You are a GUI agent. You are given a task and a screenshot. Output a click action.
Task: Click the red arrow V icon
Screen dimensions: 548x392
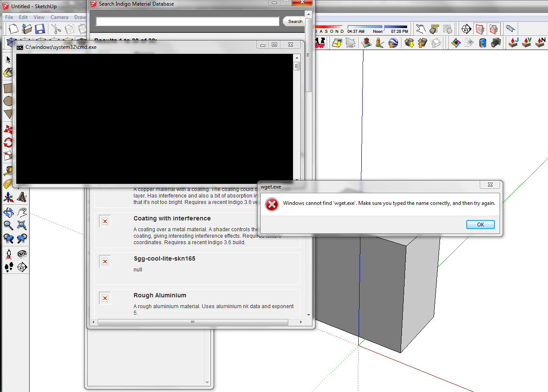tap(527, 42)
